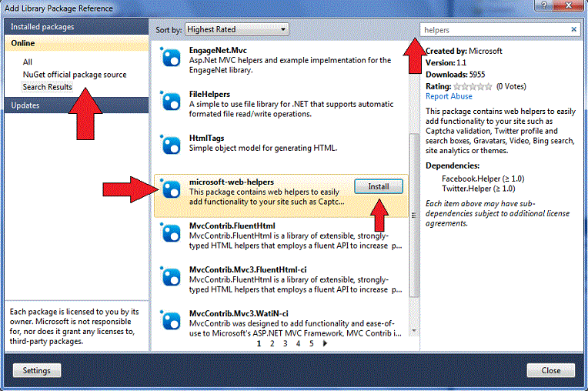Clear the helpers search box with X
Viewport: 588px width, 391px height.
[573, 29]
